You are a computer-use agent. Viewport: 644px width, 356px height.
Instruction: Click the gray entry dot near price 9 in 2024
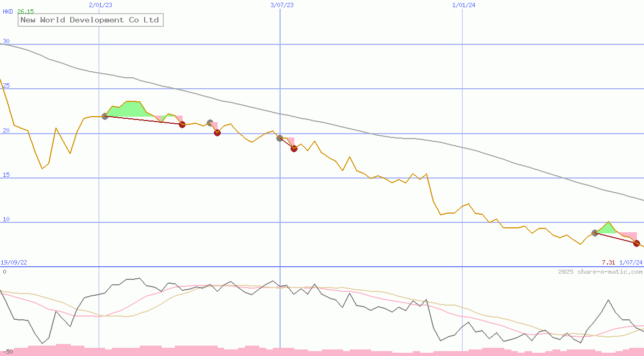595,233
